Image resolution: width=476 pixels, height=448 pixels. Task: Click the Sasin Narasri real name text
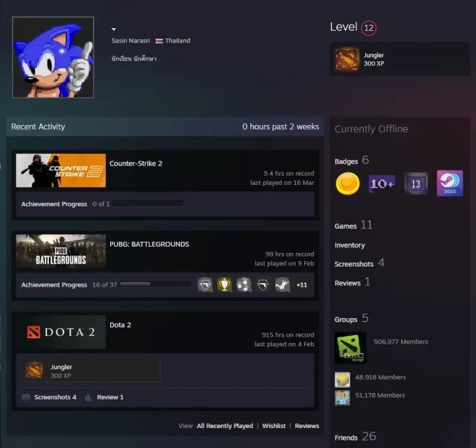click(x=131, y=41)
